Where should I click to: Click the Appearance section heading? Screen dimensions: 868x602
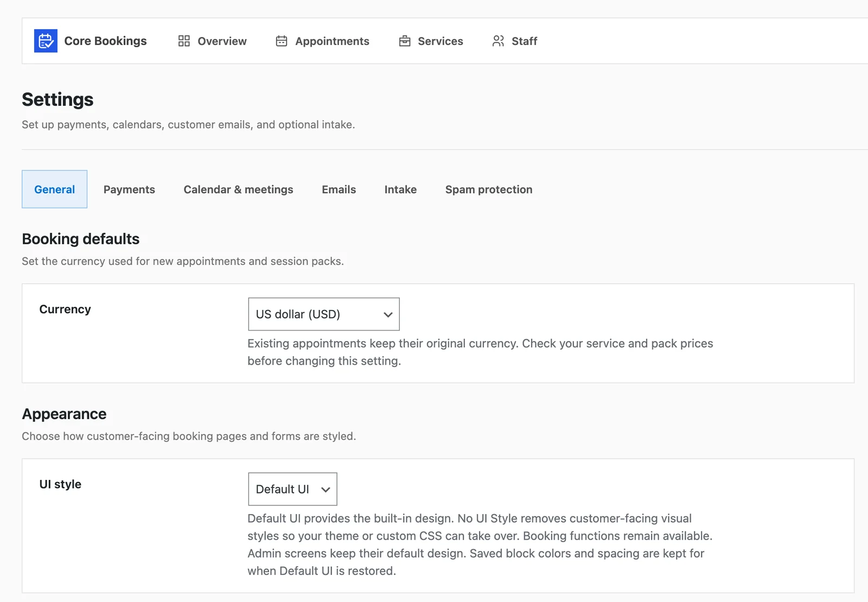(x=64, y=414)
